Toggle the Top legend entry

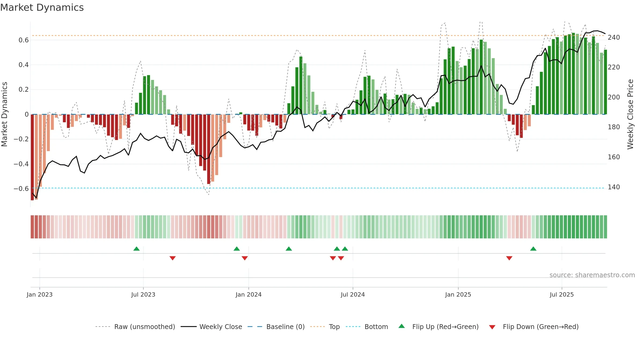(325, 327)
